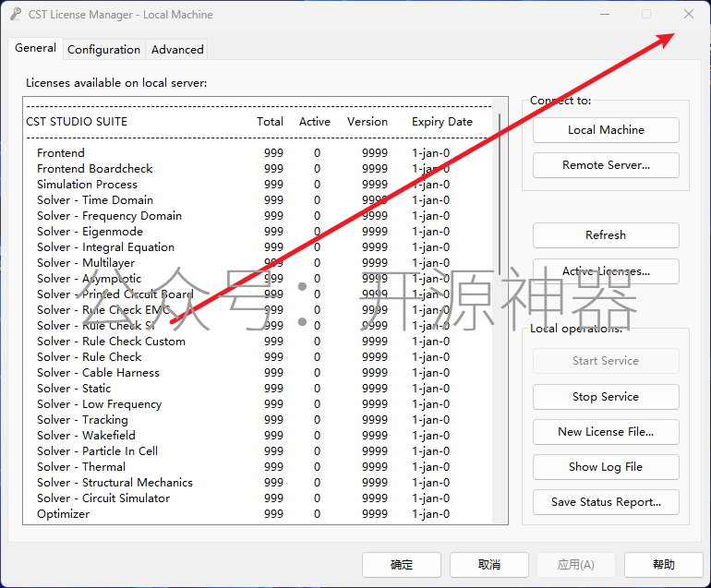Click the Active column header

(x=315, y=122)
